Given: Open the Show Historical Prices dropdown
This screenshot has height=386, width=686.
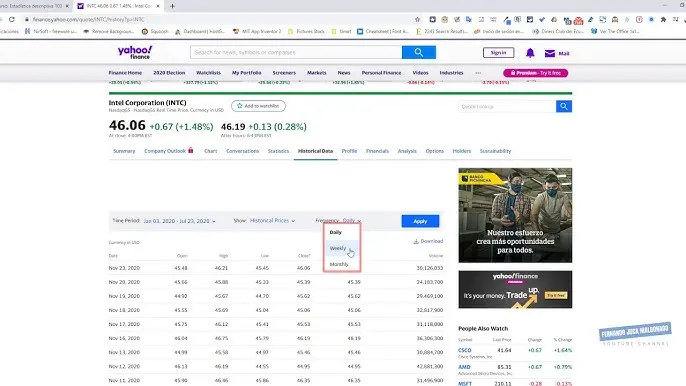Looking at the screenshot, I should coord(272,221).
